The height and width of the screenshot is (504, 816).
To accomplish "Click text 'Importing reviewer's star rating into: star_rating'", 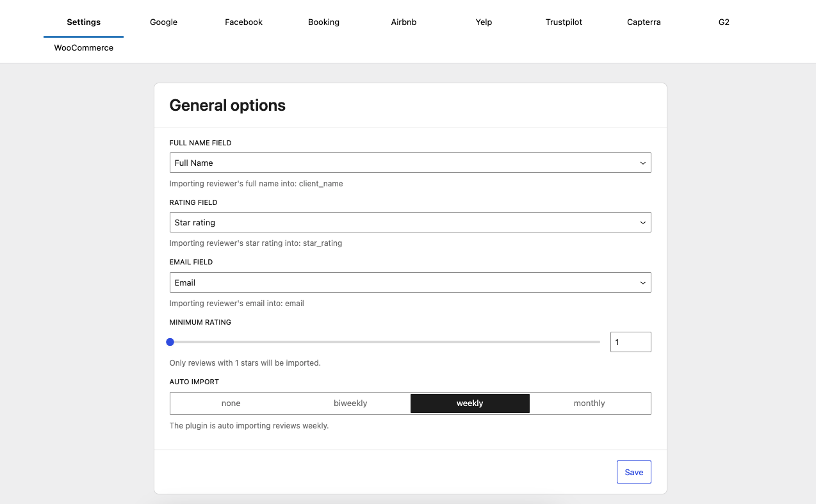I will [x=256, y=243].
